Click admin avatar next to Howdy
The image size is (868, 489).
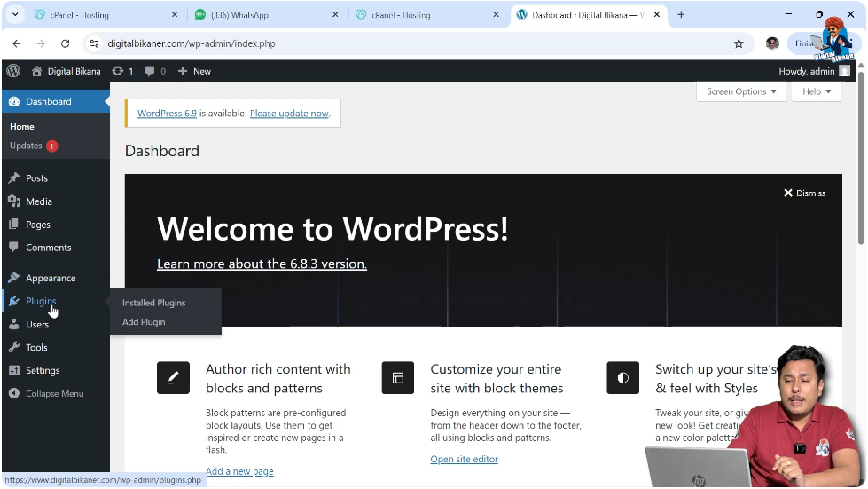coord(844,71)
